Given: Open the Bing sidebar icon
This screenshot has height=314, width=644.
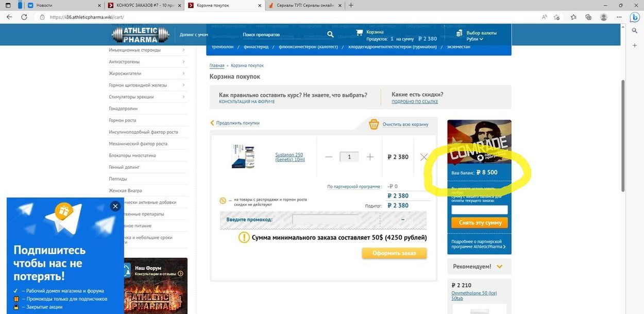Looking at the screenshot, I should pos(635,17).
